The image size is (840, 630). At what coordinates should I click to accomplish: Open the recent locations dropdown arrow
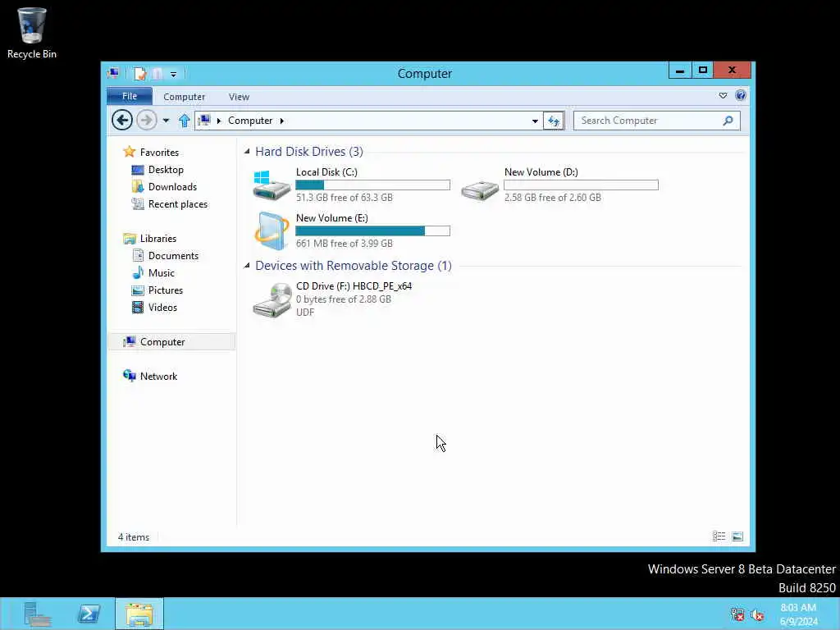(166, 121)
